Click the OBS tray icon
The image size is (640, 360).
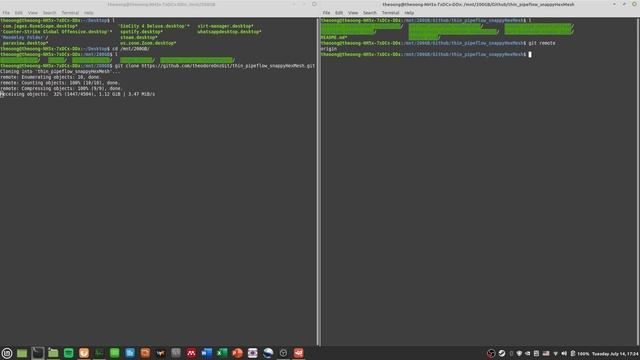(x=491, y=353)
